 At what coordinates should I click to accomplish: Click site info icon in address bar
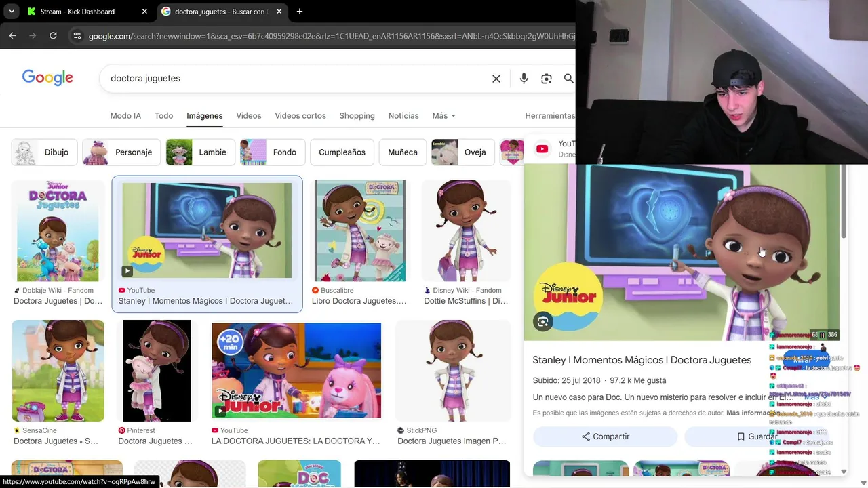click(x=77, y=35)
